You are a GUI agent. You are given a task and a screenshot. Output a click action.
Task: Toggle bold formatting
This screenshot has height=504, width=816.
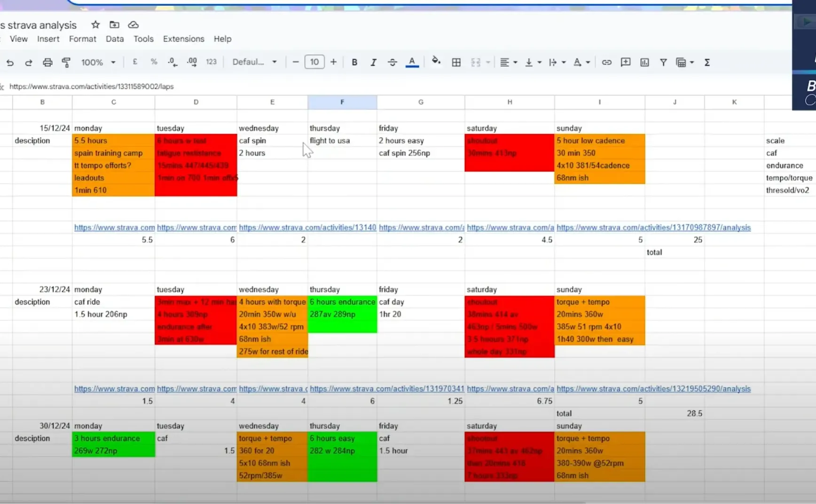354,62
